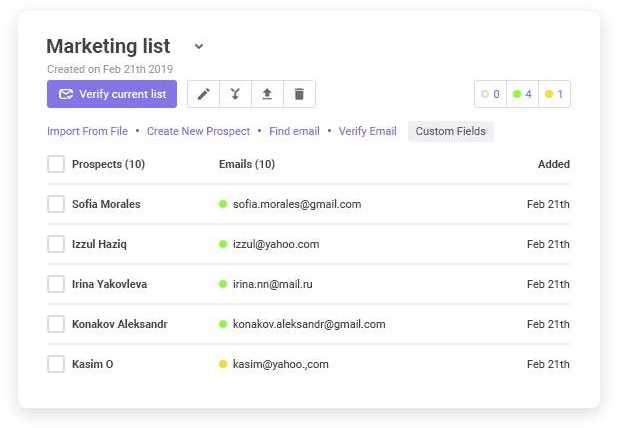This screenshot has width=618, height=428.
Task: Click the merge lists icon
Action: 235,94
